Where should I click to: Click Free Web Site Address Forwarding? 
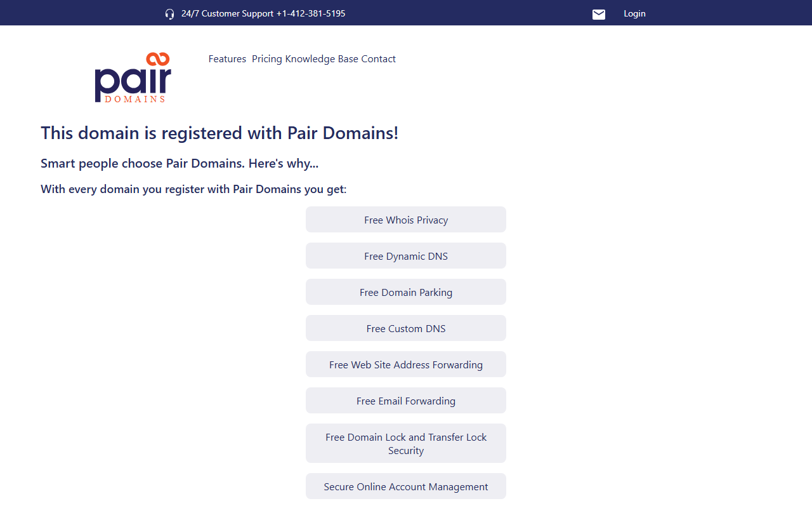click(406, 364)
